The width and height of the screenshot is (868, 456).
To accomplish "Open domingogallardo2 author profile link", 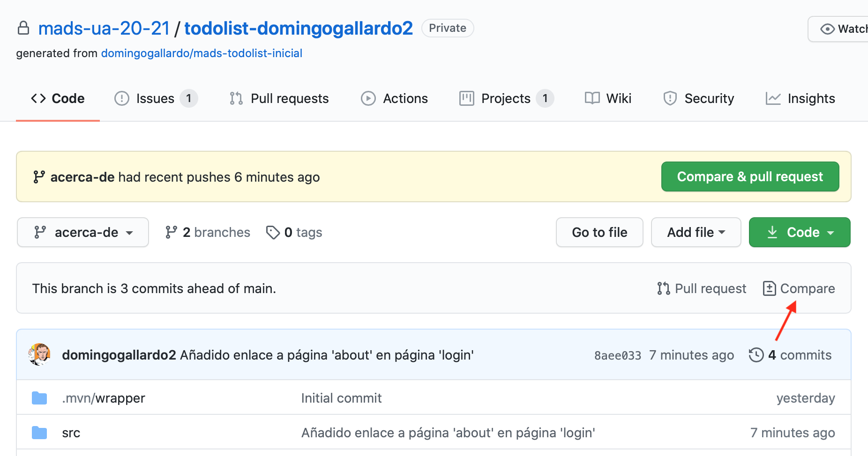I will tap(119, 355).
